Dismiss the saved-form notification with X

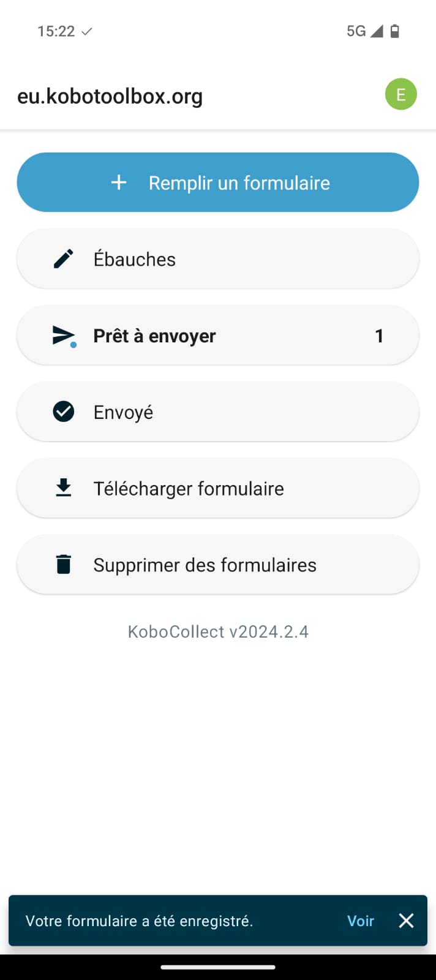[406, 921]
